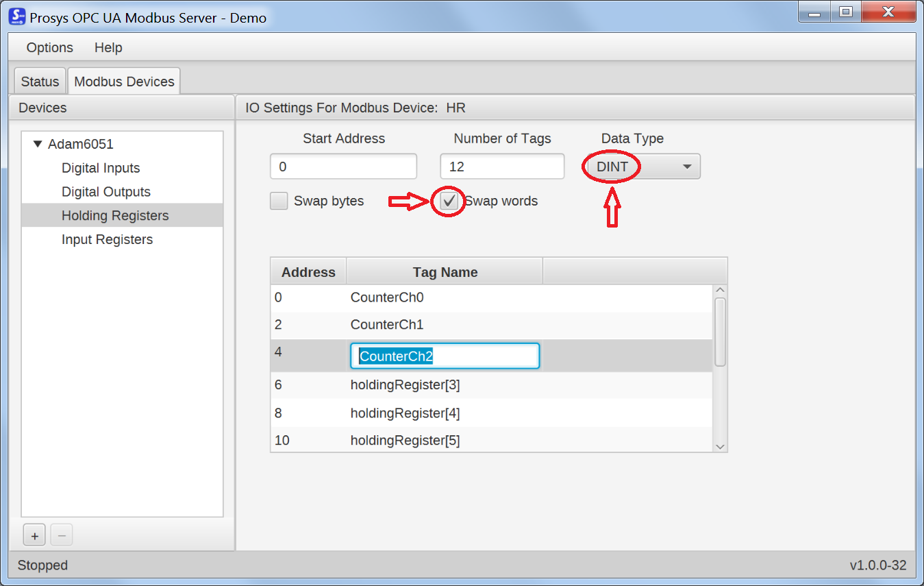The height and width of the screenshot is (586, 924).
Task: Uncheck the Swap words checkbox
Action: pos(449,201)
